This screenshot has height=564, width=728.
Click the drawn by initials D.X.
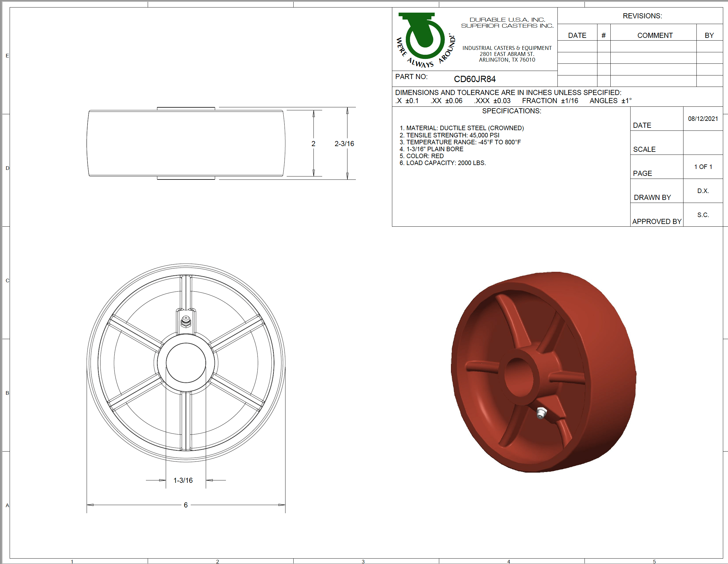[x=703, y=191]
